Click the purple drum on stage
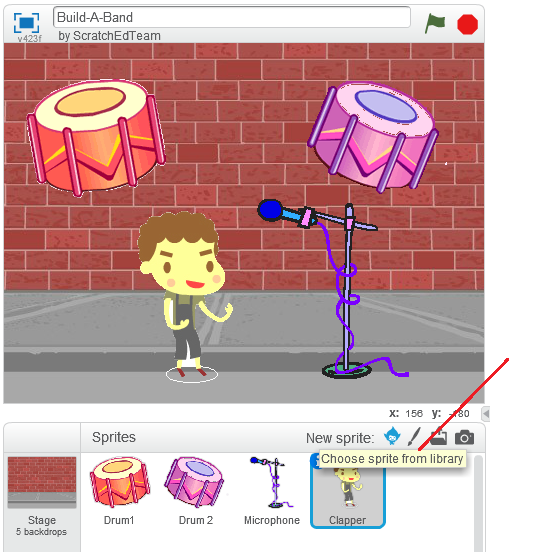 [373, 137]
